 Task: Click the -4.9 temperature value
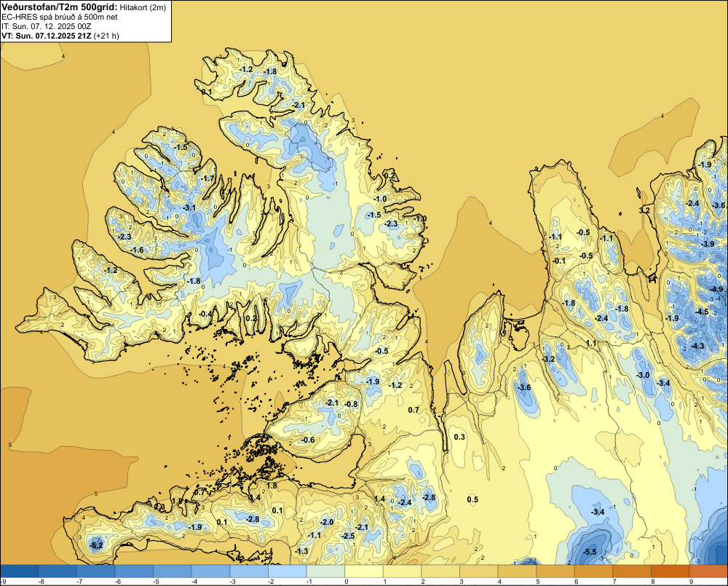click(x=716, y=290)
